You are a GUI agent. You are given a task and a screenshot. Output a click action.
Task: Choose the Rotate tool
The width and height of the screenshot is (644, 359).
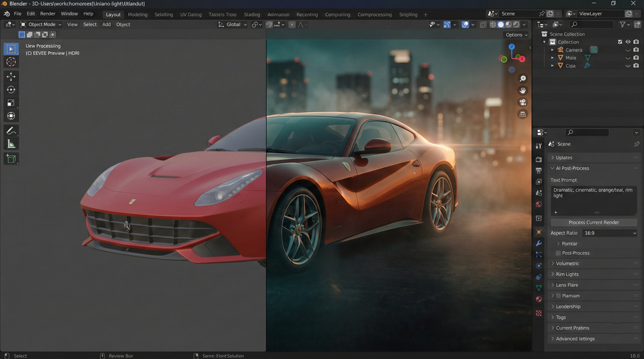[x=11, y=90]
